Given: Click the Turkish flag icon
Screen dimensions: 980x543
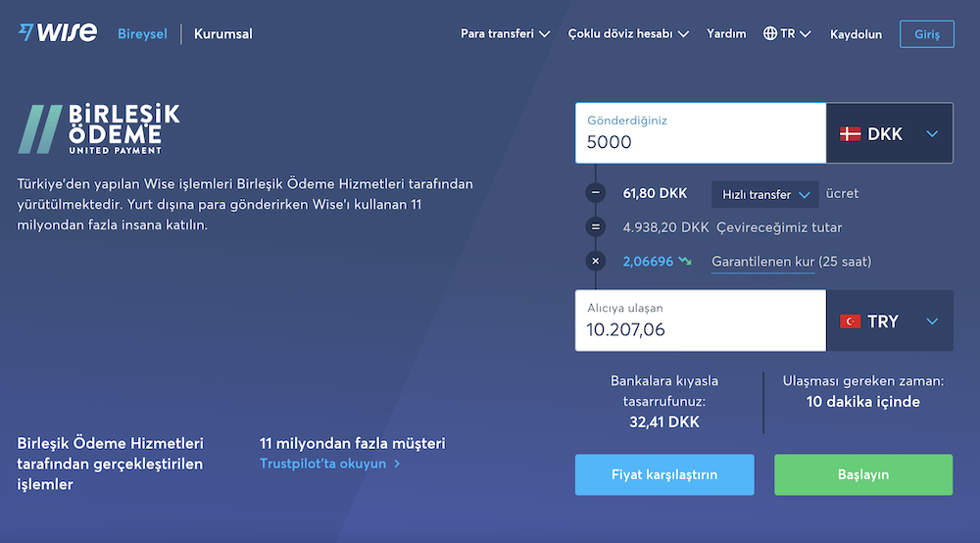Looking at the screenshot, I should (850, 321).
